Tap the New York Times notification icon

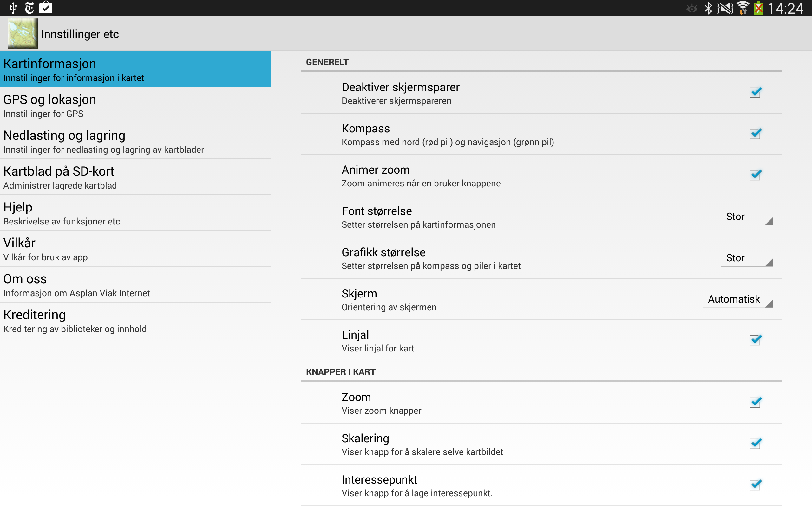click(x=29, y=8)
